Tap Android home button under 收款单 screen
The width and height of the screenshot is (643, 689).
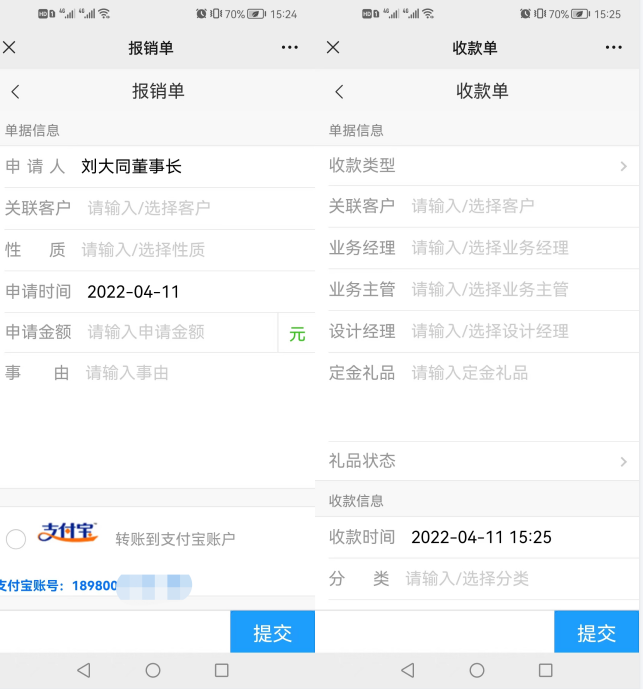[477, 670]
